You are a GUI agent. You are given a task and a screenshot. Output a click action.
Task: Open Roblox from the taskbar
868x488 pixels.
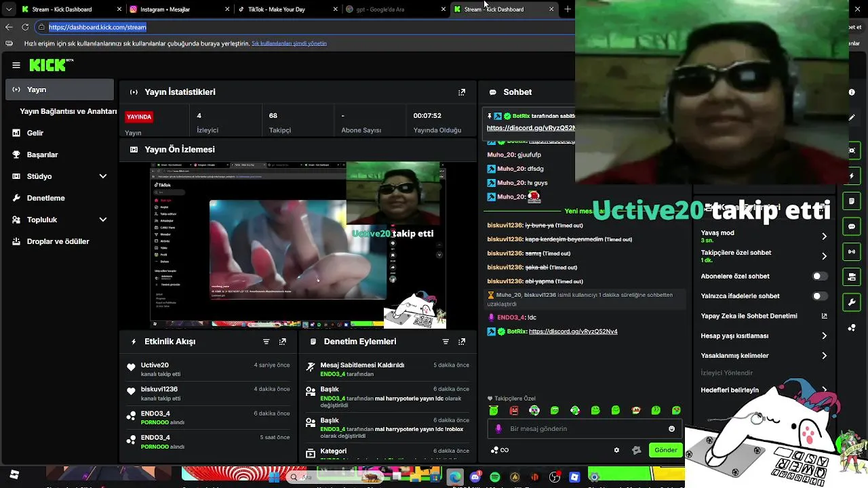pyautogui.click(x=574, y=477)
